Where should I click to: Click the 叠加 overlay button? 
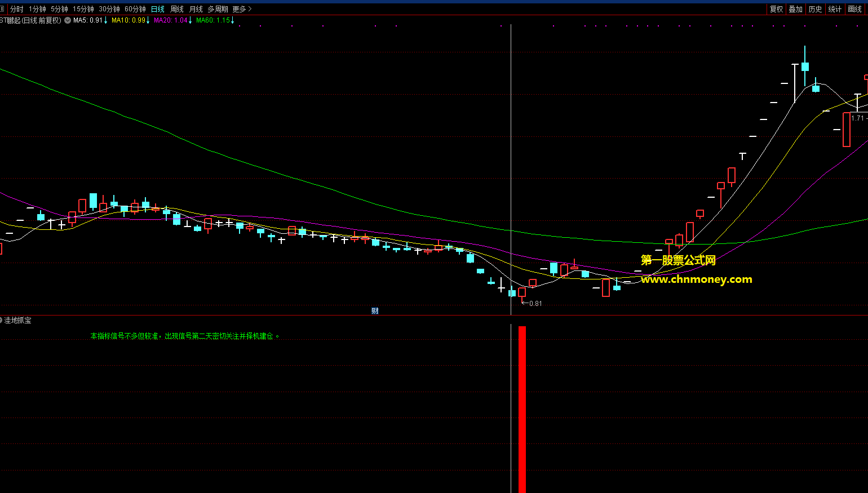pos(796,9)
